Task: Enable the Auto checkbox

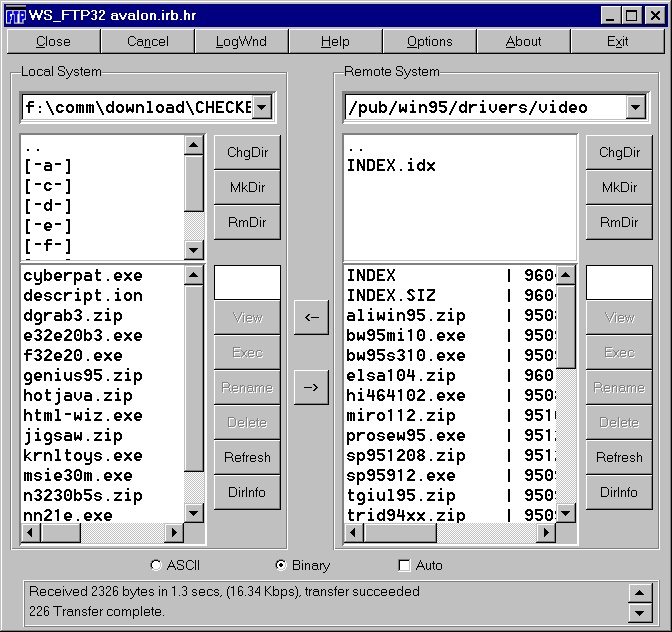Action: point(405,565)
